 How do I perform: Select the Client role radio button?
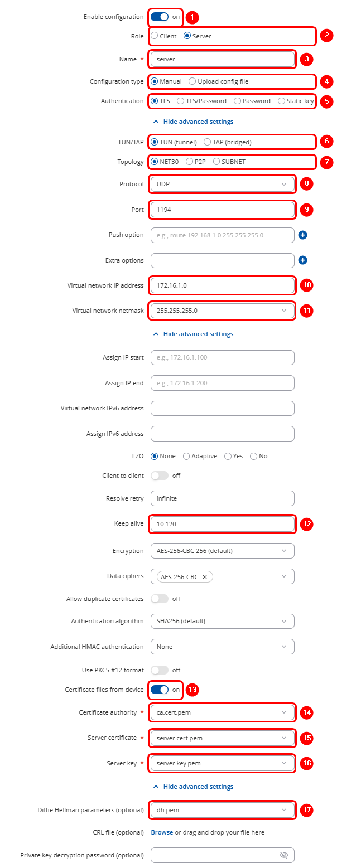pyautogui.click(x=155, y=36)
